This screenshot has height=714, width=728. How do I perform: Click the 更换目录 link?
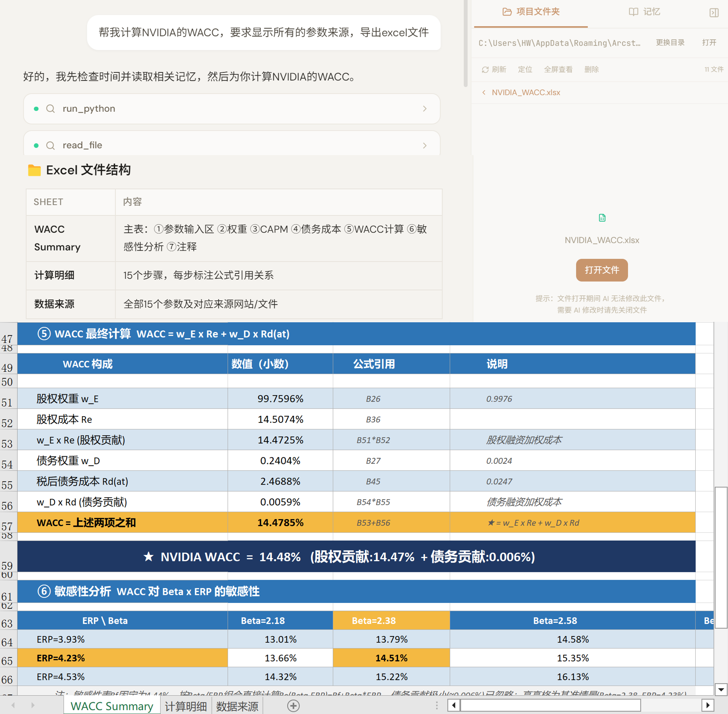pyautogui.click(x=670, y=42)
